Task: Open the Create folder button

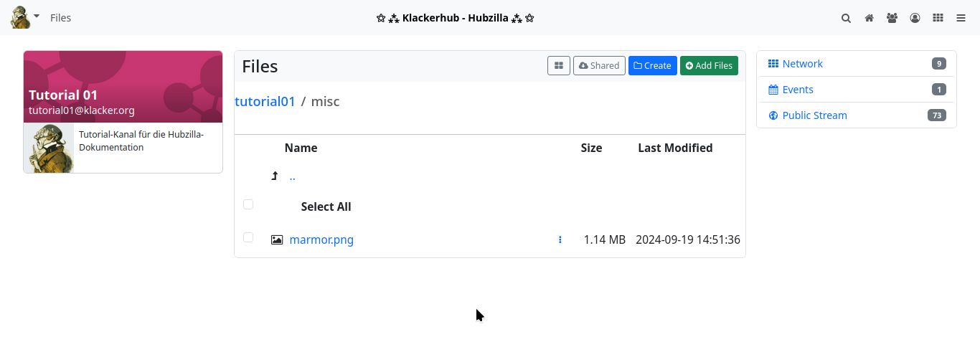Action: (x=652, y=65)
